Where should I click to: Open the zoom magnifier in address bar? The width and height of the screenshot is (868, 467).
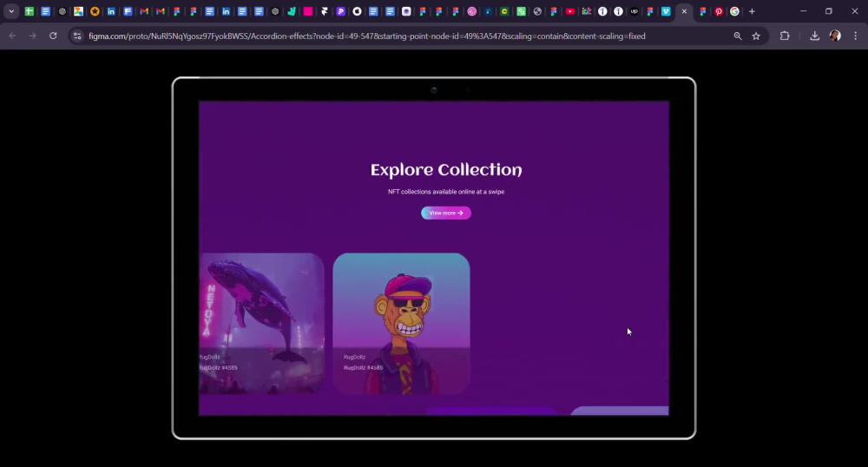pos(737,36)
